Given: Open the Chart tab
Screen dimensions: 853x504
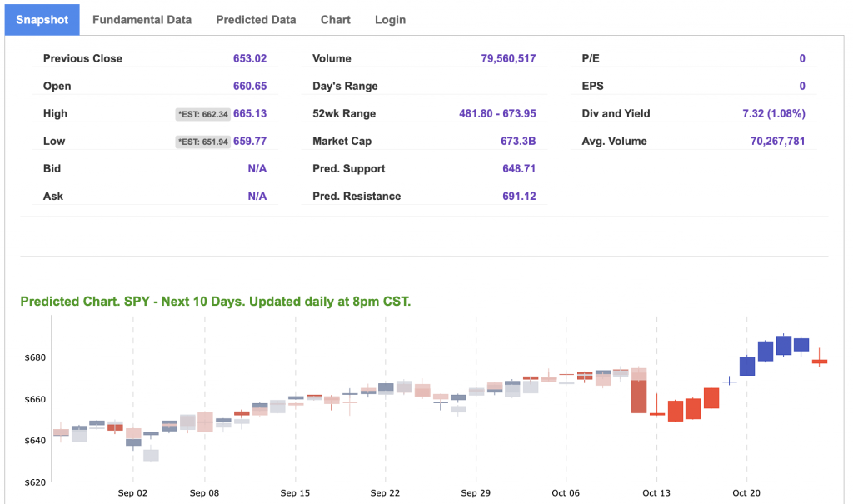Looking at the screenshot, I should (x=335, y=20).
